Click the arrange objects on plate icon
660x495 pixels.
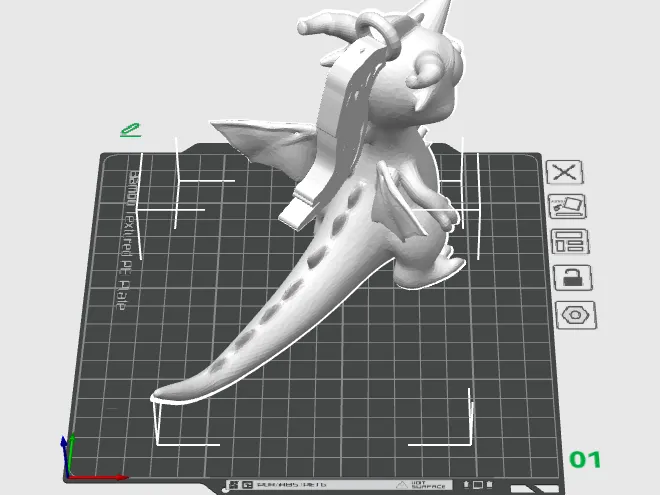click(570, 242)
